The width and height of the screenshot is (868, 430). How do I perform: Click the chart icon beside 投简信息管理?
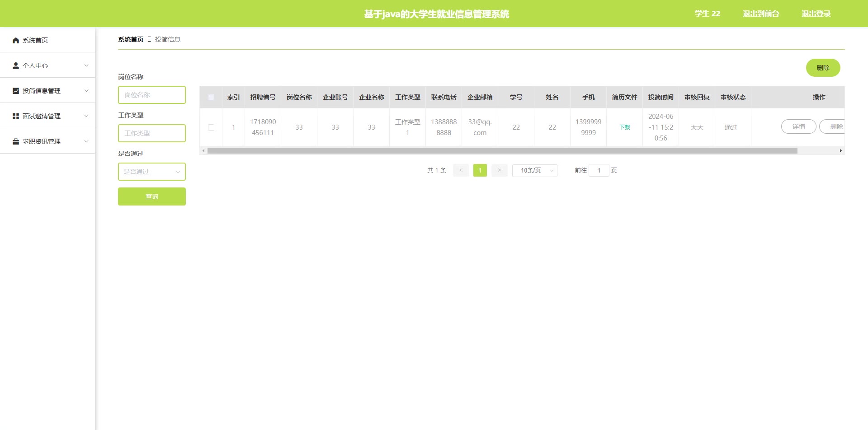tap(16, 91)
